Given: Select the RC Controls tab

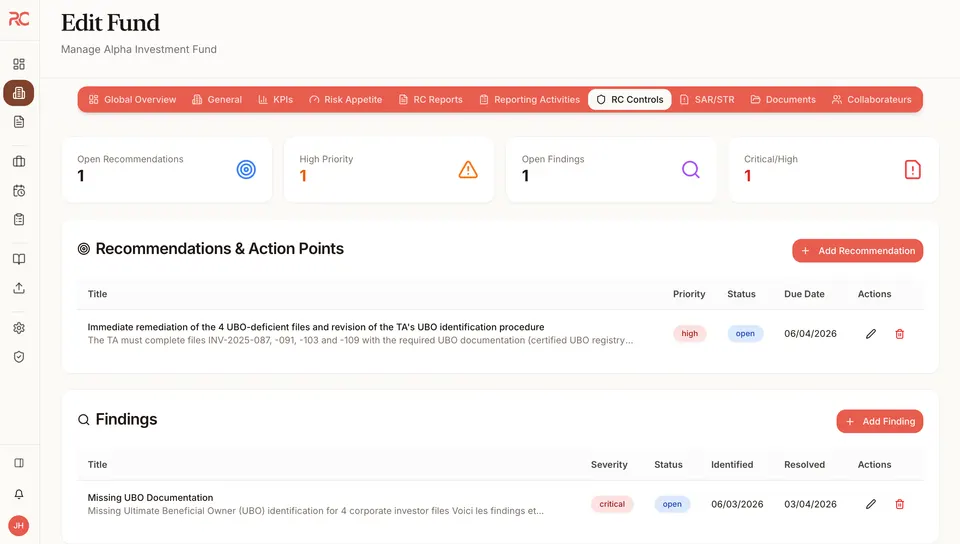Looking at the screenshot, I should (x=630, y=100).
